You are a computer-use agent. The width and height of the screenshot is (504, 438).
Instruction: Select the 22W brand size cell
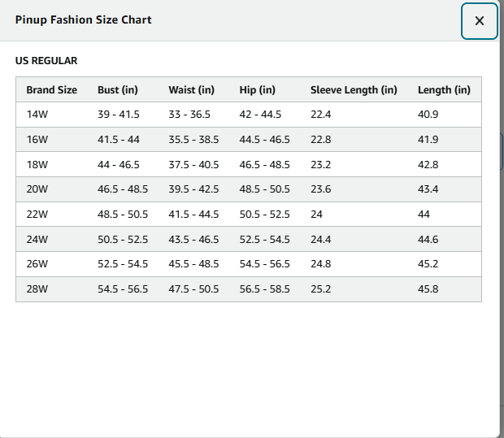point(37,215)
